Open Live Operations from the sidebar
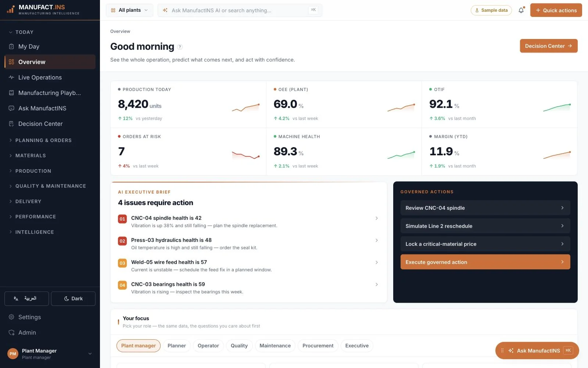Viewport: 588px width, 368px height. 50,77
